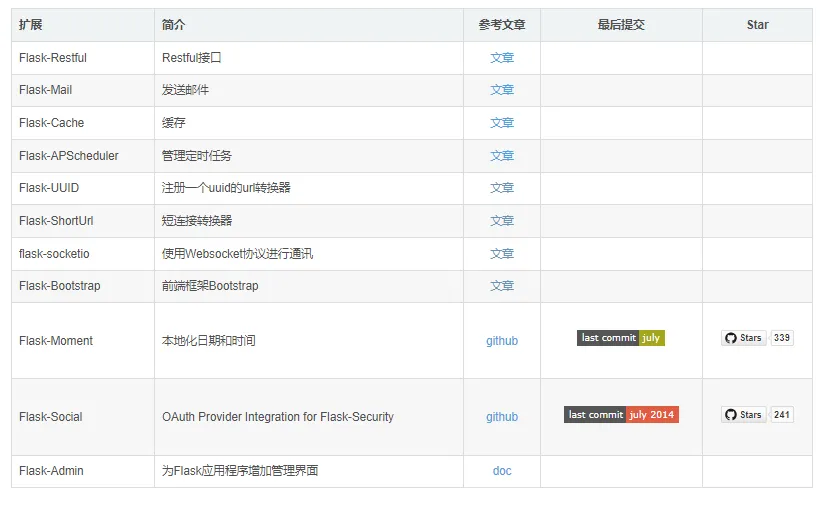Click the 本地化日期和时间 description
This screenshot has height=507, width=828.
pos(208,341)
